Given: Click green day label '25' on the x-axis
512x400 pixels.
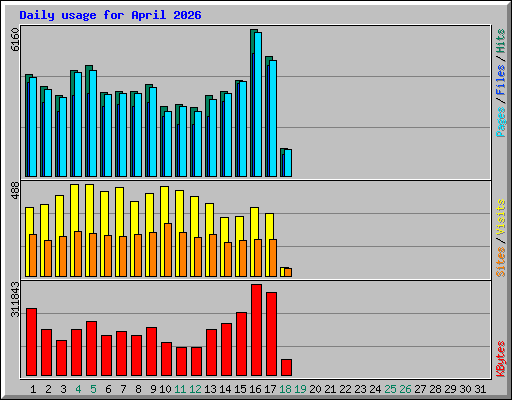Looking at the screenshot, I should (x=390, y=389).
